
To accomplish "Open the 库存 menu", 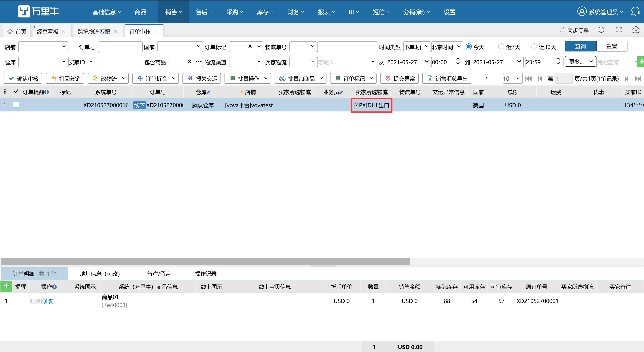I will tap(265, 12).
